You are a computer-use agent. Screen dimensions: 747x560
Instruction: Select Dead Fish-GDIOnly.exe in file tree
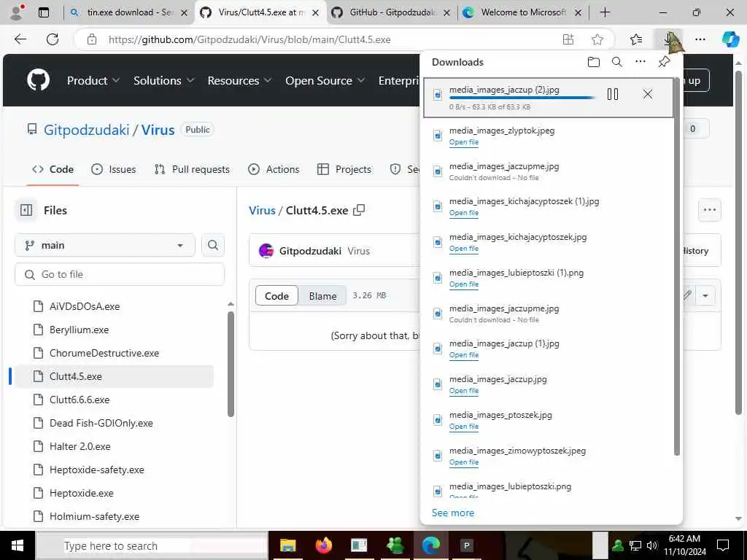point(101,423)
